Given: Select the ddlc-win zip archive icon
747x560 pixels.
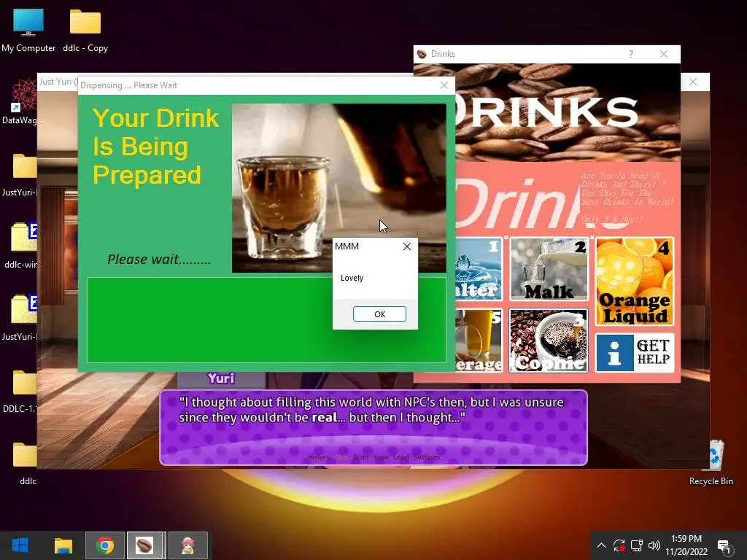Looking at the screenshot, I should click(x=20, y=246).
